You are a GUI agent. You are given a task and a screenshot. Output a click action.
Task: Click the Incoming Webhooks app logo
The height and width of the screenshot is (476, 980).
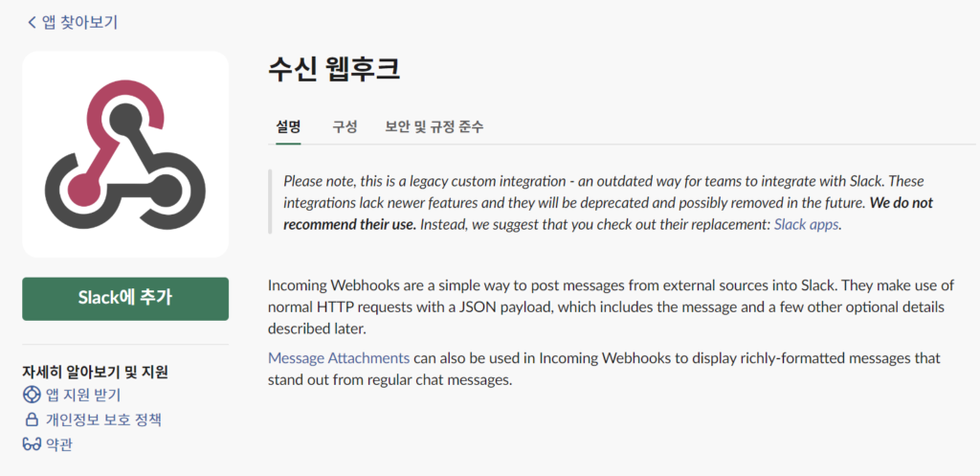coord(125,154)
